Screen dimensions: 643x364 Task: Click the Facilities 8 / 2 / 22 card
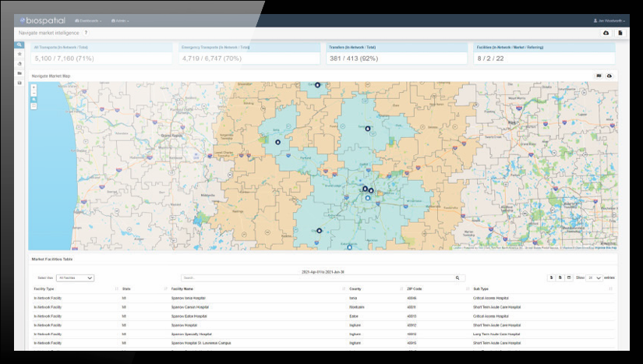pyautogui.click(x=544, y=53)
